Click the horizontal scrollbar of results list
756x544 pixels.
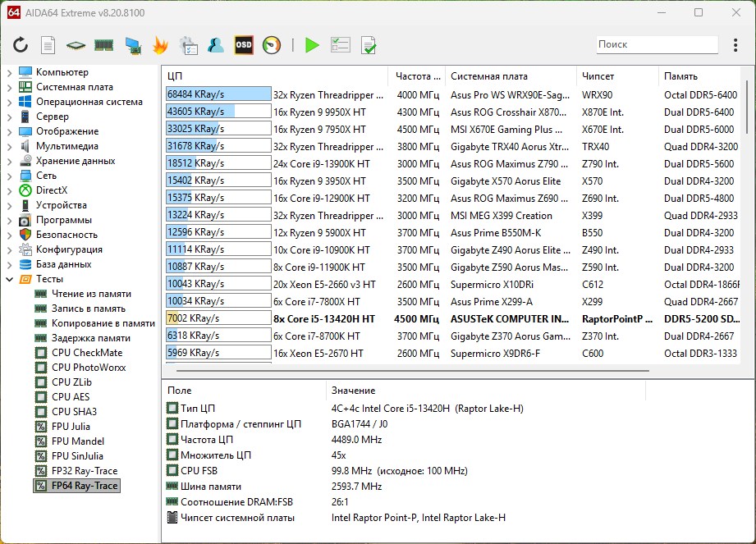pyautogui.click(x=410, y=371)
